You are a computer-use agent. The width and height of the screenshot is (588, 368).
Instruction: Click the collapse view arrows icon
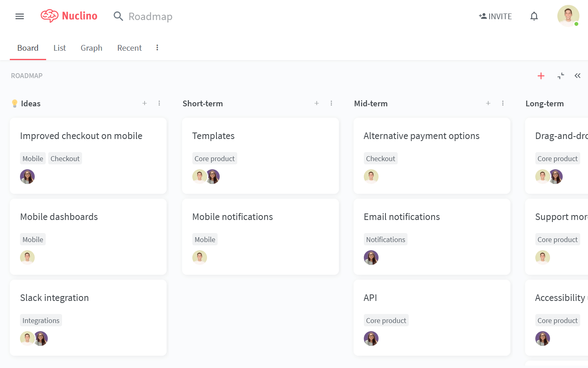pos(561,76)
